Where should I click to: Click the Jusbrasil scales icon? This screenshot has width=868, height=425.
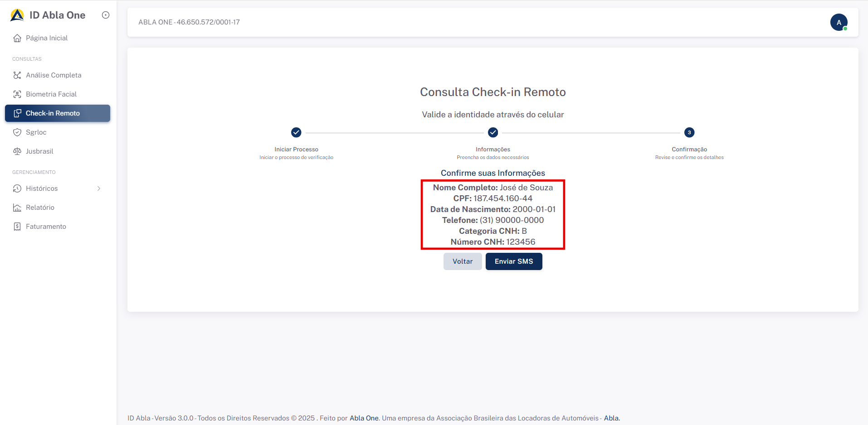point(17,151)
